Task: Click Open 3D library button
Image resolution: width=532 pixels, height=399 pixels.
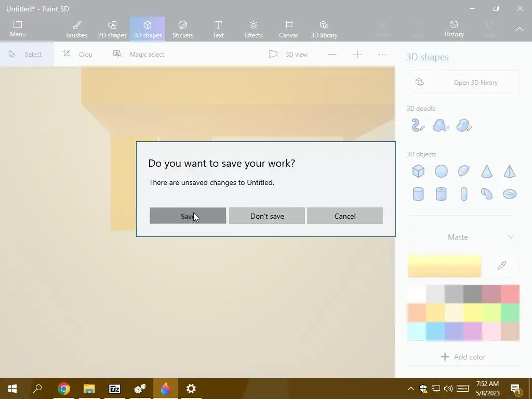Action: coord(463,83)
